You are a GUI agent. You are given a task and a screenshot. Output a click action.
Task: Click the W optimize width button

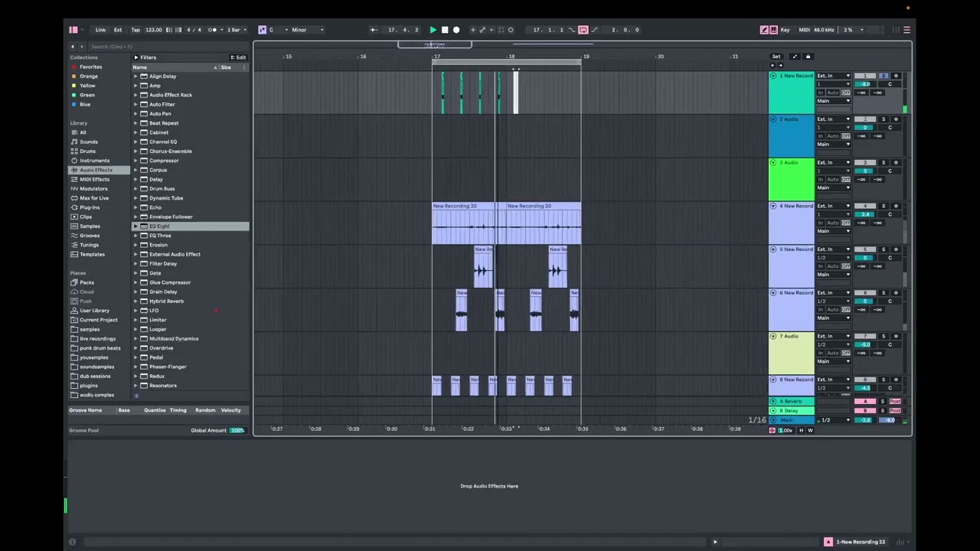coord(810,430)
